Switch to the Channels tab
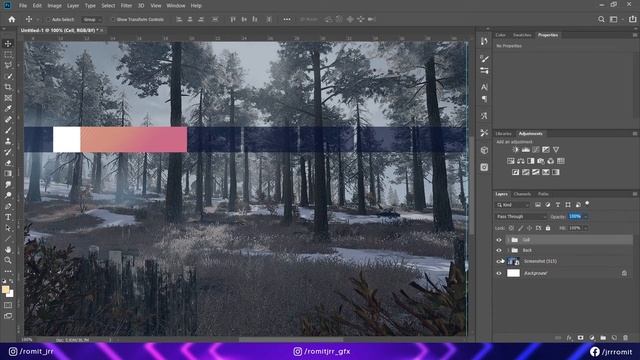 522,194
